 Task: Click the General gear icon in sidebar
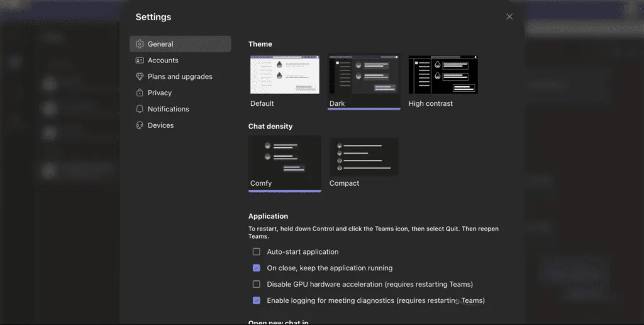pos(140,44)
